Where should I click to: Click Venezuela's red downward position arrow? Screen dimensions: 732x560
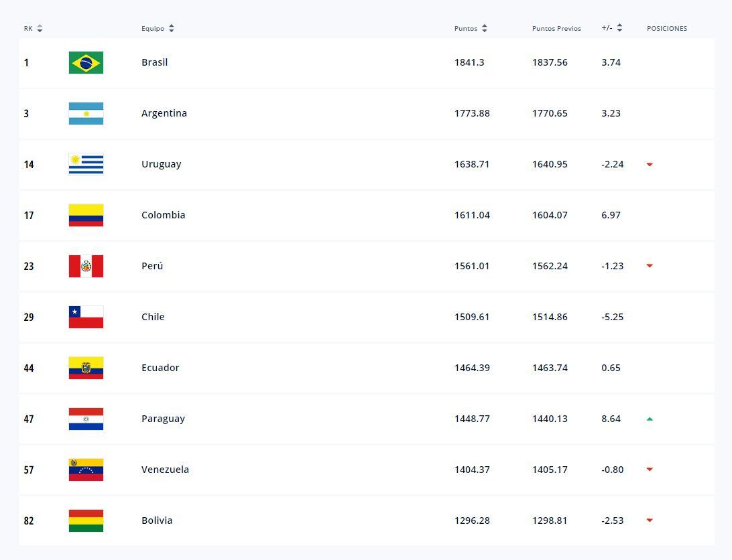coord(649,470)
